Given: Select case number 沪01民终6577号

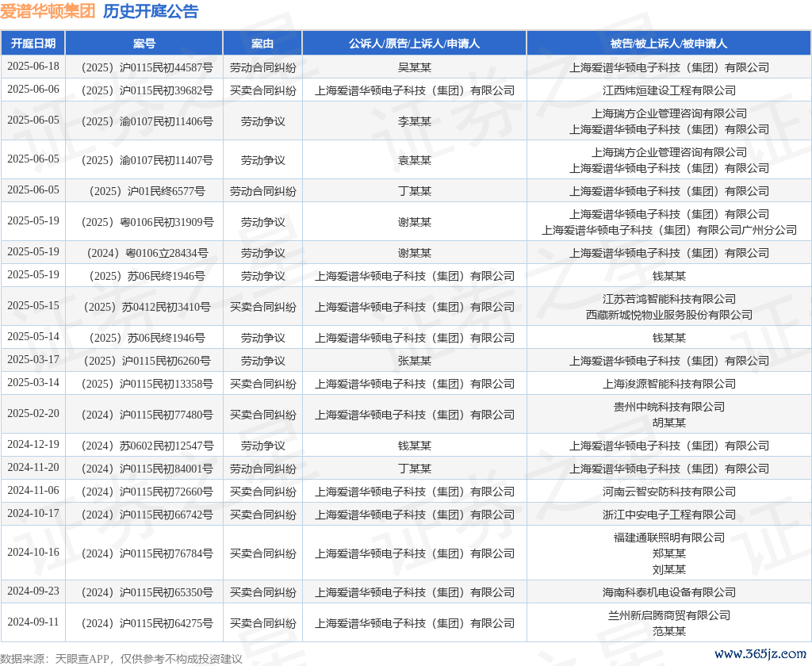Looking at the screenshot, I should click(x=147, y=191).
